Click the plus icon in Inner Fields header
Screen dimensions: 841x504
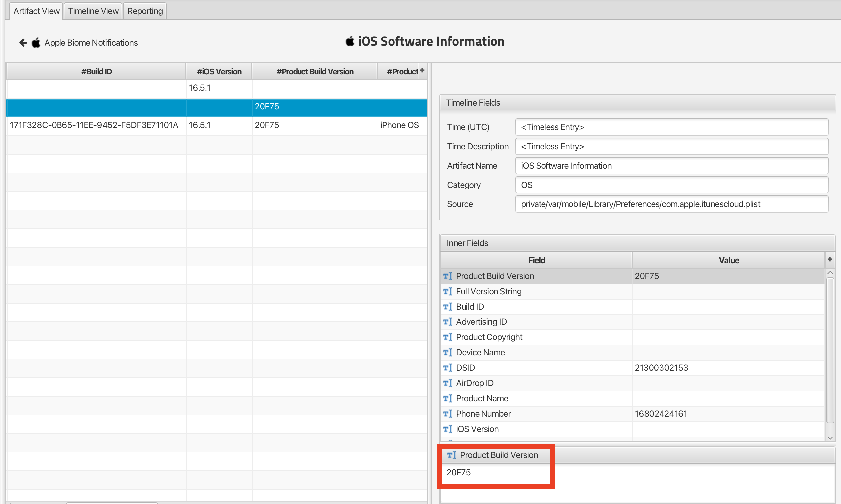pos(829,259)
